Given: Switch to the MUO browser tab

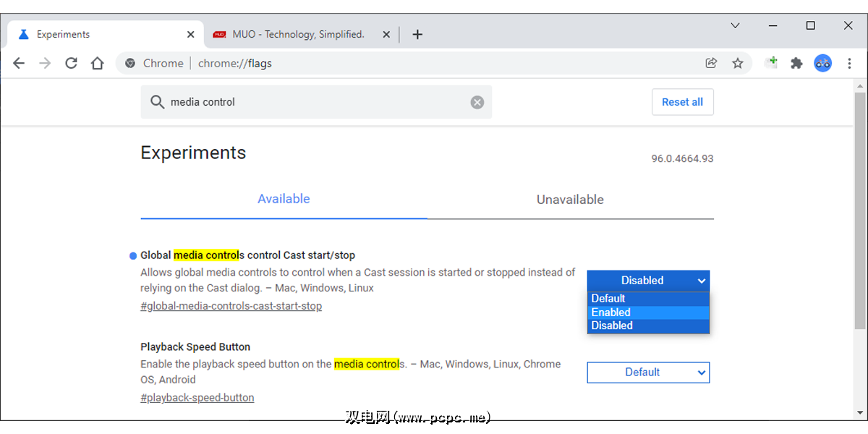Looking at the screenshot, I should (x=298, y=34).
